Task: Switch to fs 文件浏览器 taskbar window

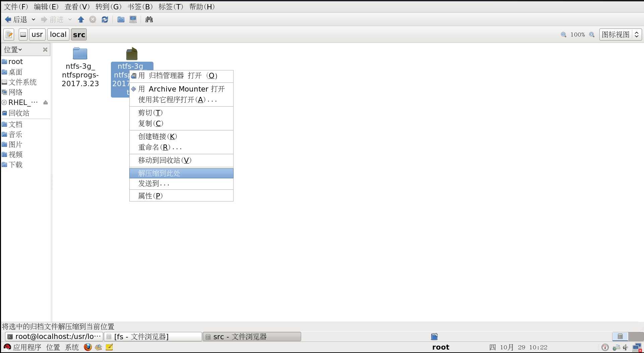Action: coord(153,337)
